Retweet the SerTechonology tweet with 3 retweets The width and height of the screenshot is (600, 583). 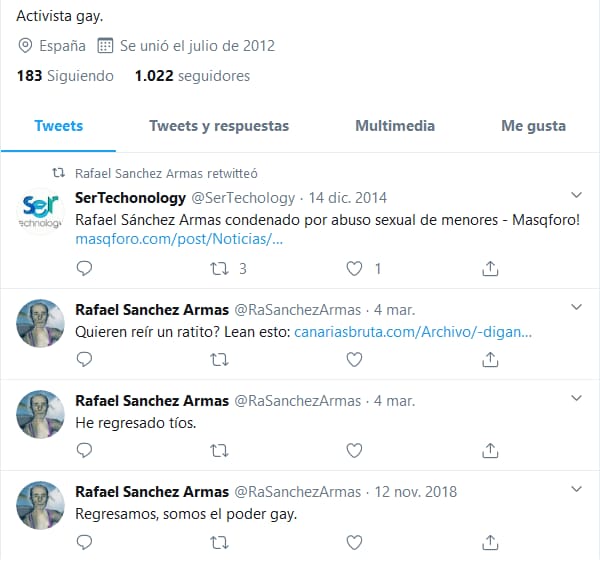tap(219, 269)
